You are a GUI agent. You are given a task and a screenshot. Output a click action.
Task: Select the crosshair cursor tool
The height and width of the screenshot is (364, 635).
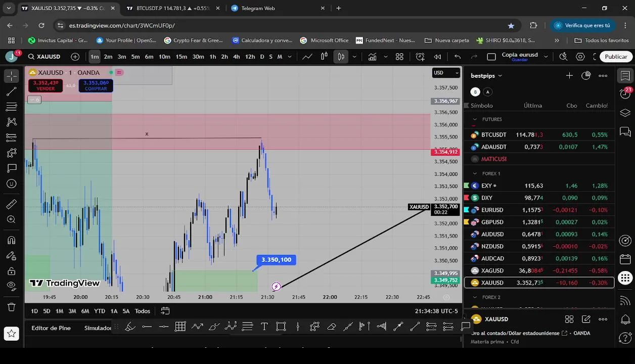pyautogui.click(x=11, y=76)
